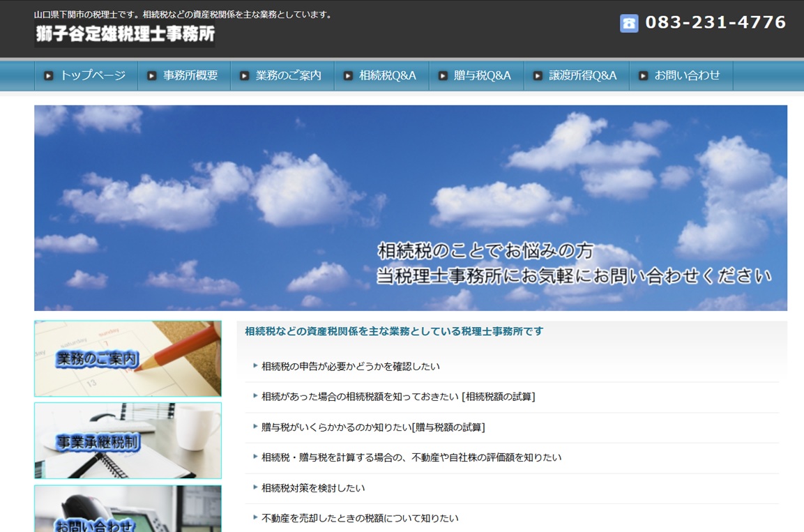The width and height of the screenshot is (804, 532).
Task: Click the play icon before 事務所概要
Action: pos(151,76)
